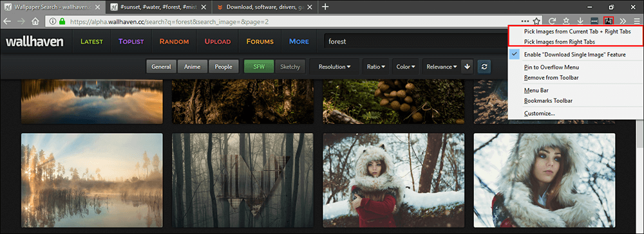Switch to #sunset, #water, #forest tab
This screenshot has width=644, height=234.
point(159,7)
